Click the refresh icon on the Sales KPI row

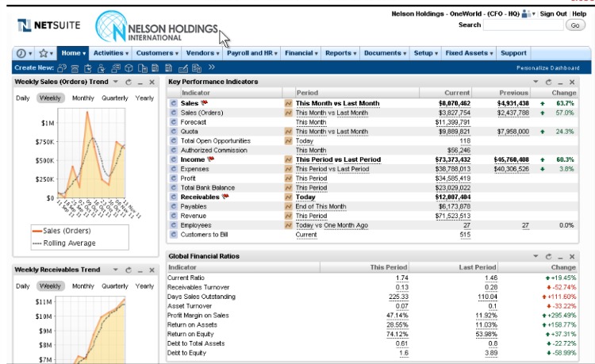(174, 103)
